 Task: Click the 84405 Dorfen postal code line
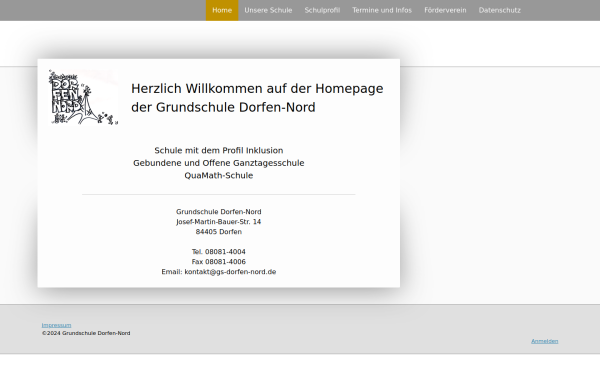218,232
